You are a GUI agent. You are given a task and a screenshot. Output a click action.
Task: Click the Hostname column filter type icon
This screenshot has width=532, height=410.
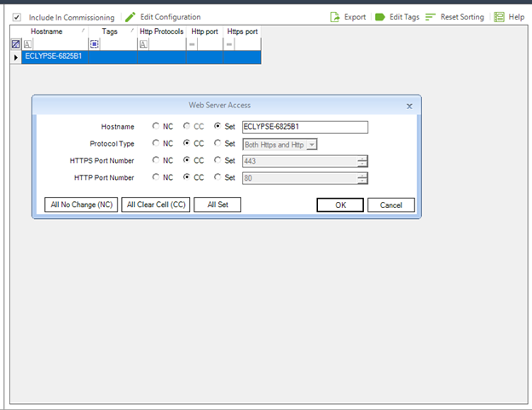[x=29, y=43]
